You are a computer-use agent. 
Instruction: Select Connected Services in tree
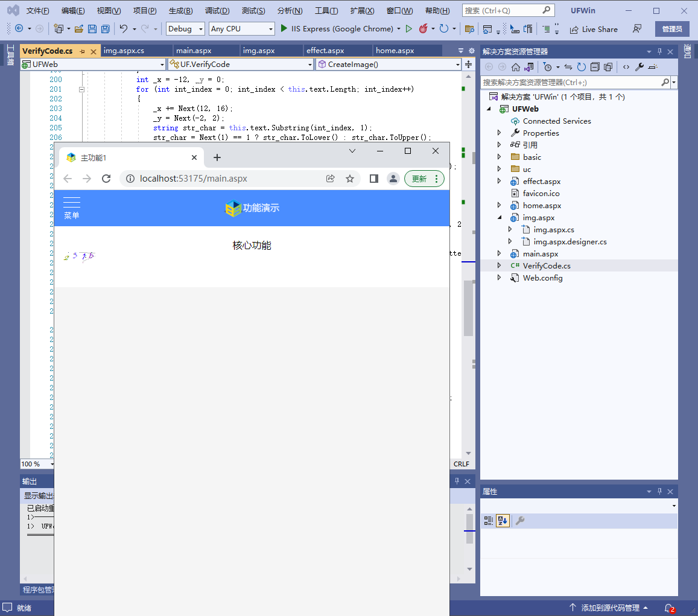[x=556, y=121]
